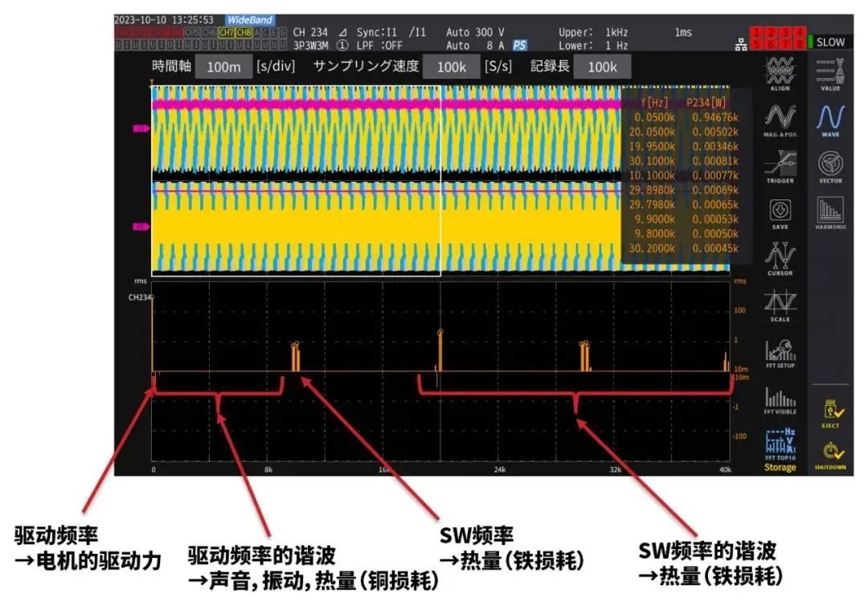This screenshot has width=868, height=602.
Task: Open the ALIGN waveform tool
Action: click(780, 76)
